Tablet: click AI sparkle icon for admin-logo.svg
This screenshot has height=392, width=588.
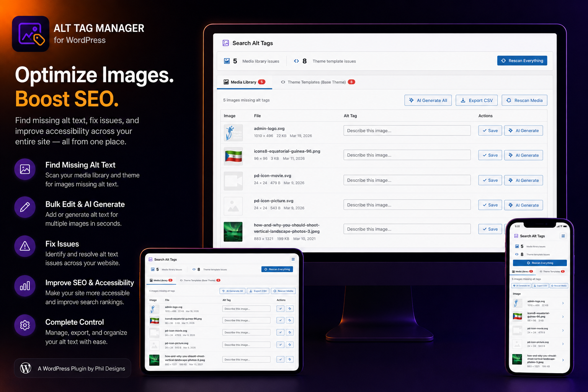coord(290,309)
